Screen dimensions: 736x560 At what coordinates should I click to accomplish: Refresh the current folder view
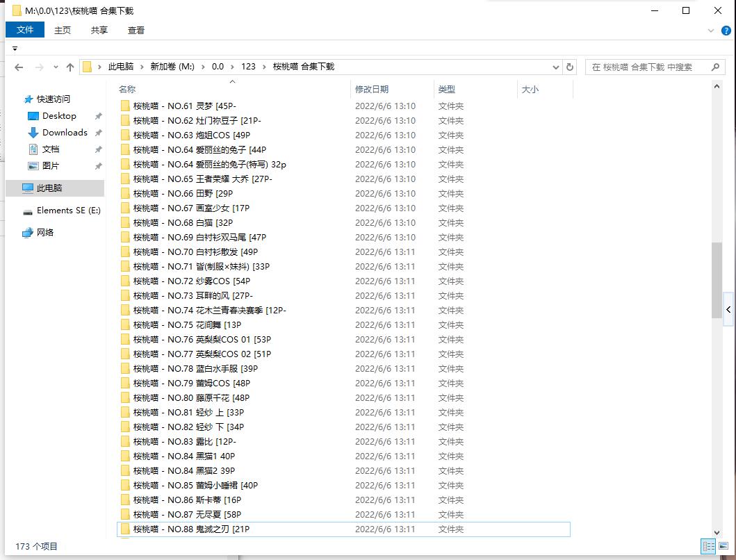(x=569, y=67)
